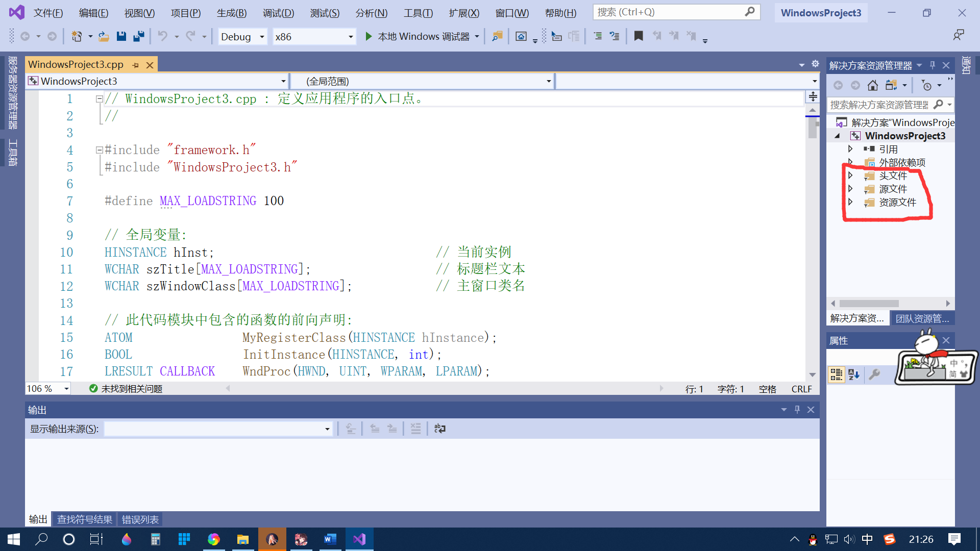Screen dimensions: 980x551
Task: Open the 文件(F) menu
Action: point(48,13)
